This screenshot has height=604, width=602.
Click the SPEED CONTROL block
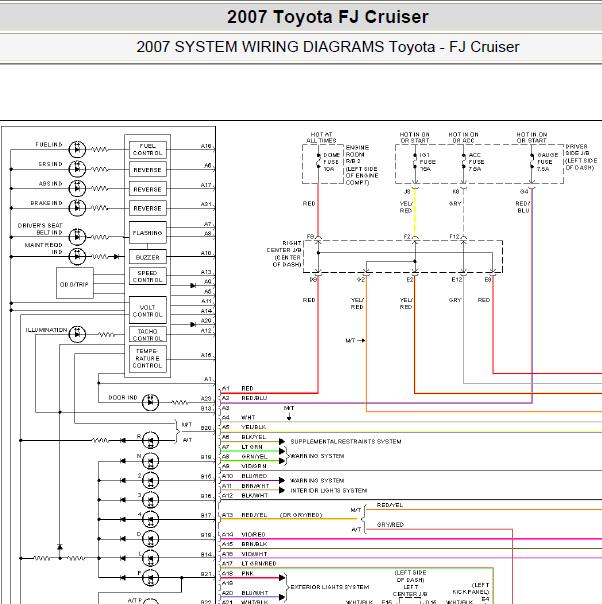point(148,276)
